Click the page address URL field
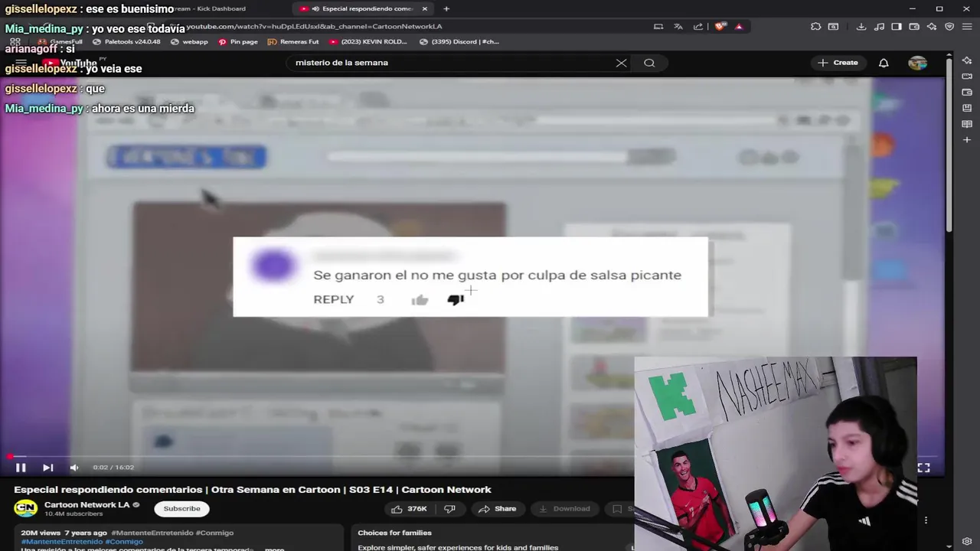 click(314, 26)
